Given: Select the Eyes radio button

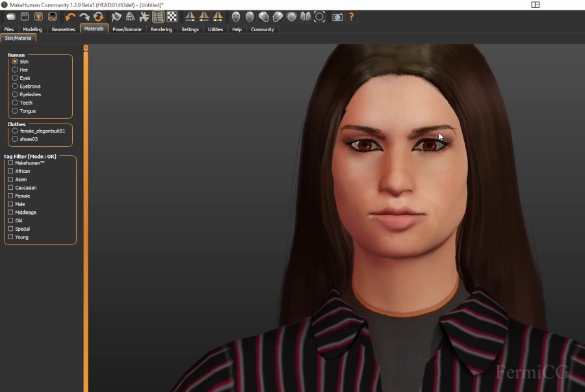Looking at the screenshot, I should (15, 77).
